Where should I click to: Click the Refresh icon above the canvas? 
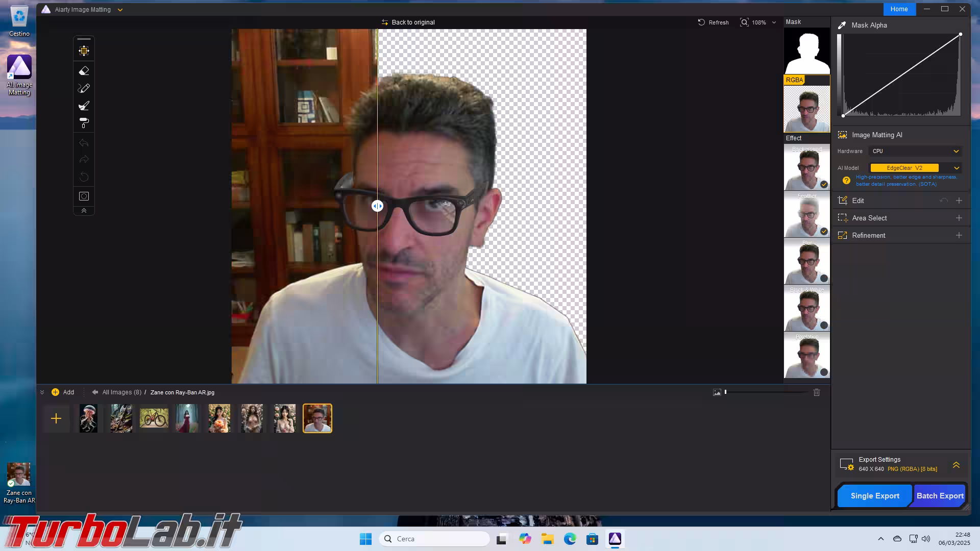tap(701, 22)
